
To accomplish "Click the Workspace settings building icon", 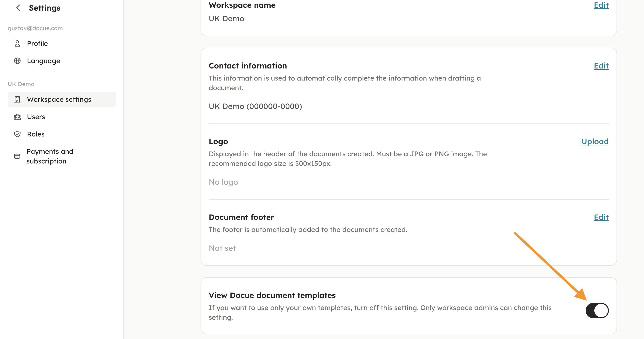I will click(17, 99).
